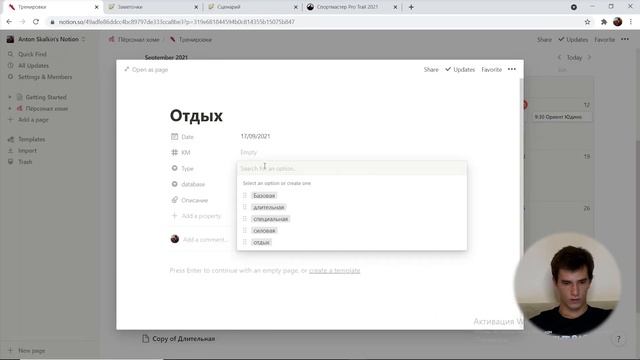The width and height of the screenshot is (640, 360).
Task: Select the силовая option
Action: [264, 231]
